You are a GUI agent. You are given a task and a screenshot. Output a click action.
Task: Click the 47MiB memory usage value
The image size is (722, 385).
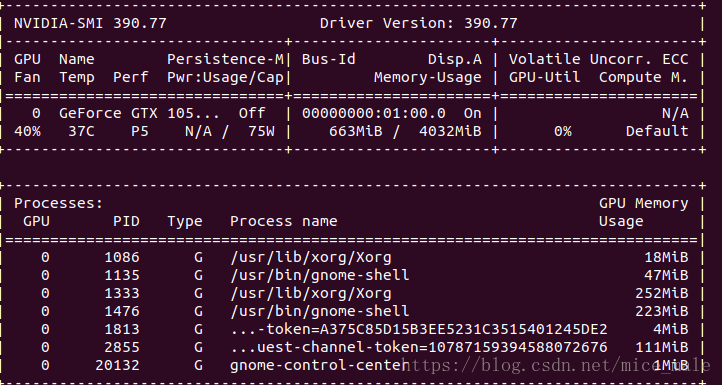(x=666, y=275)
